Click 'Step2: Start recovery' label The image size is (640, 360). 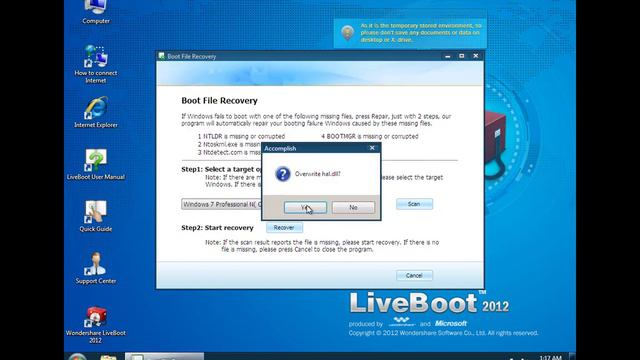coord(218,228)
